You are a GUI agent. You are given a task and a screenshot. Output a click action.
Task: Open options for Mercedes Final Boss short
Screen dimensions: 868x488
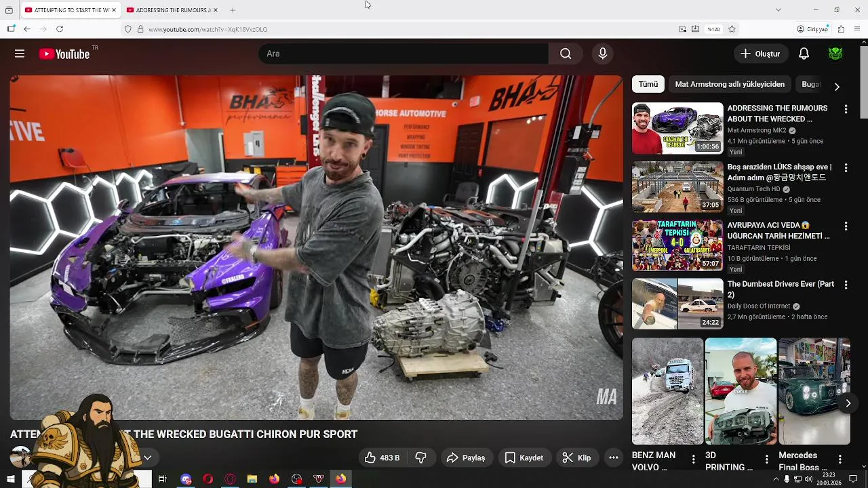click(x=840, y=460)
